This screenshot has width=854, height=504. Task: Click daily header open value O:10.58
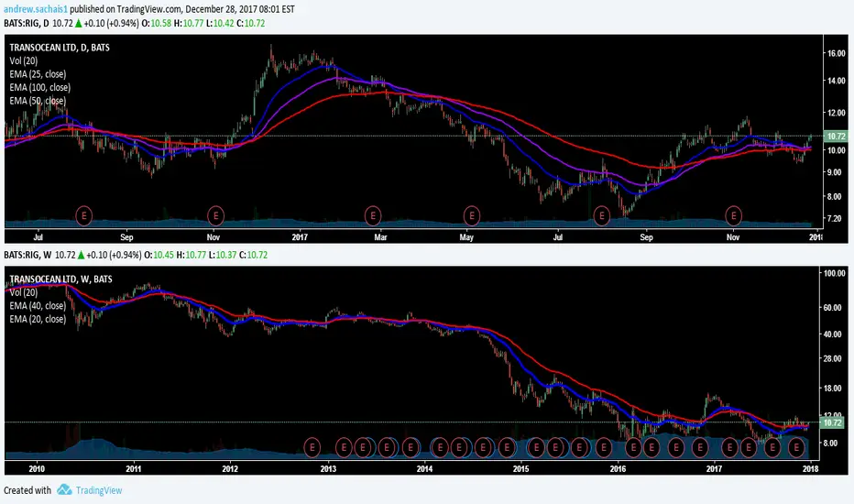pos(157,24)
